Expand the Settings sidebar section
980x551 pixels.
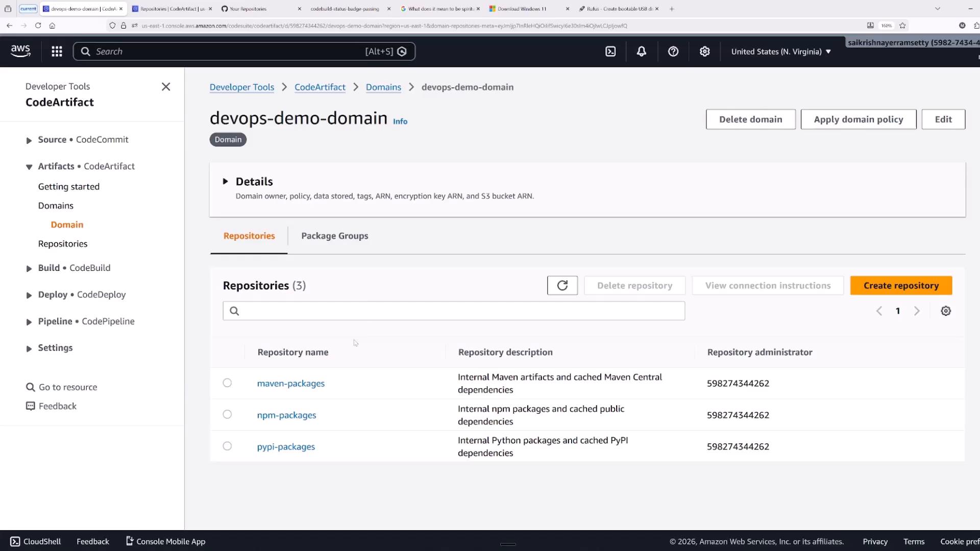click(29, 348)
